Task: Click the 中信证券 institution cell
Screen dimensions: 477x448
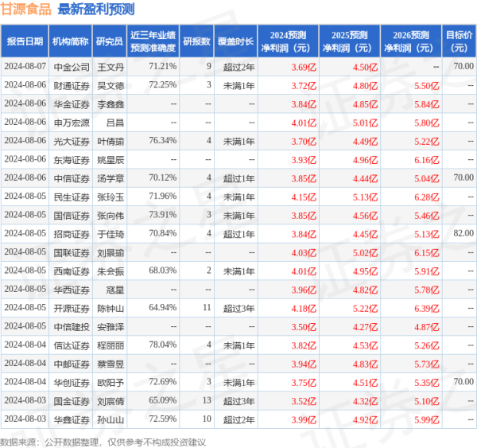Action: 72,178
